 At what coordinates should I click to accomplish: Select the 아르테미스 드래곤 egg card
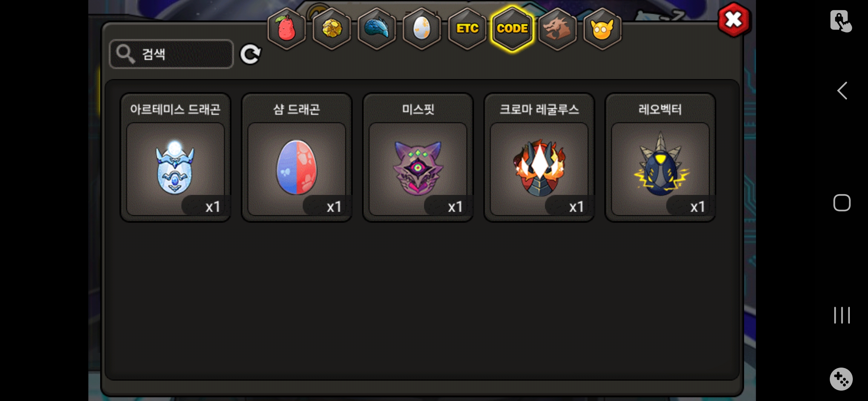coord(175,157)
